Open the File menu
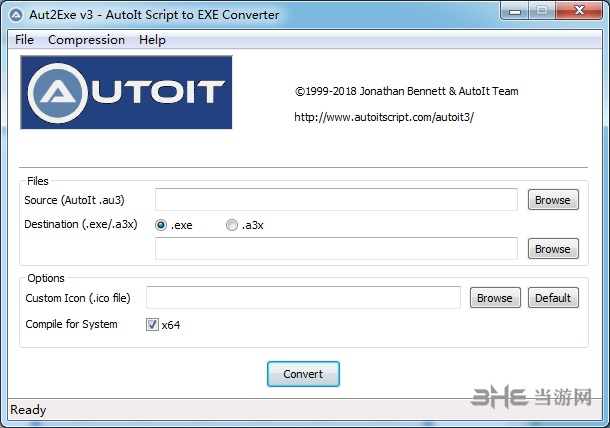Viewport: 610px width, 428px height. pos(24,40)
